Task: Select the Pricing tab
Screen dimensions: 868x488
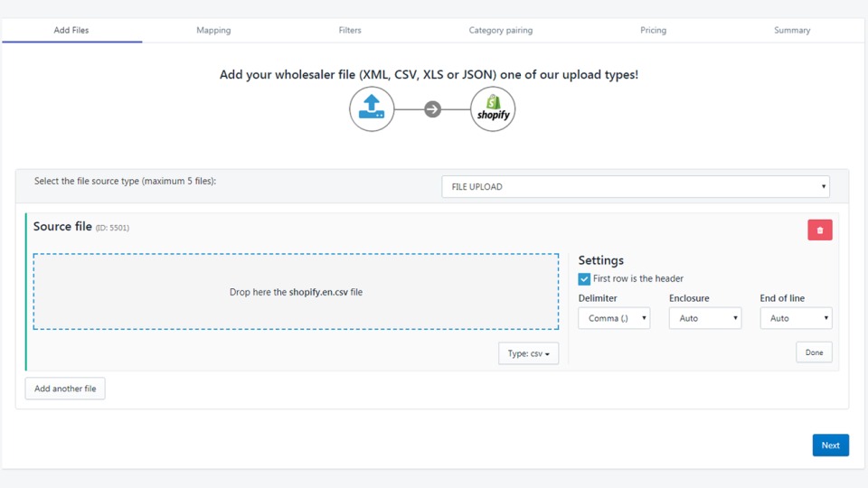Action: (x=653, y=30)
